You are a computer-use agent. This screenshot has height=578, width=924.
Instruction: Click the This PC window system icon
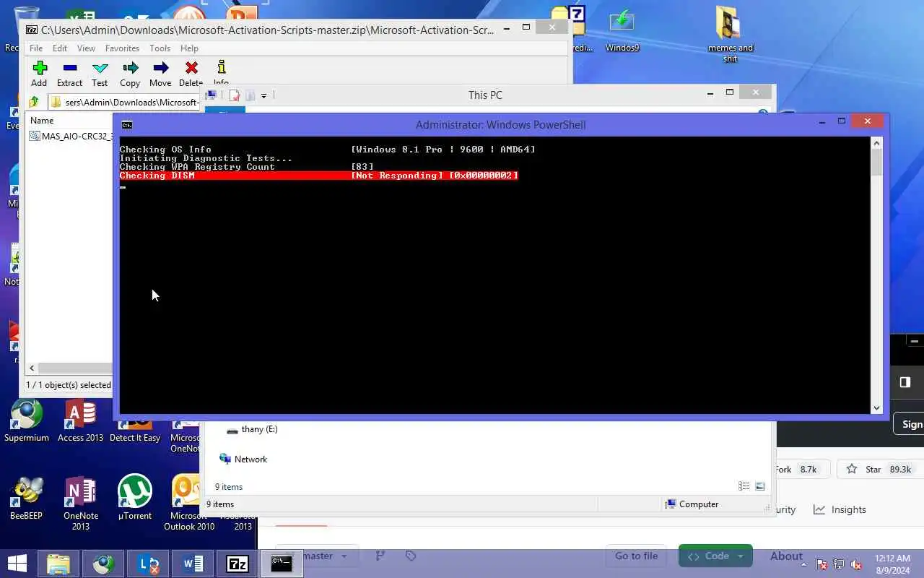coord(211,95)
